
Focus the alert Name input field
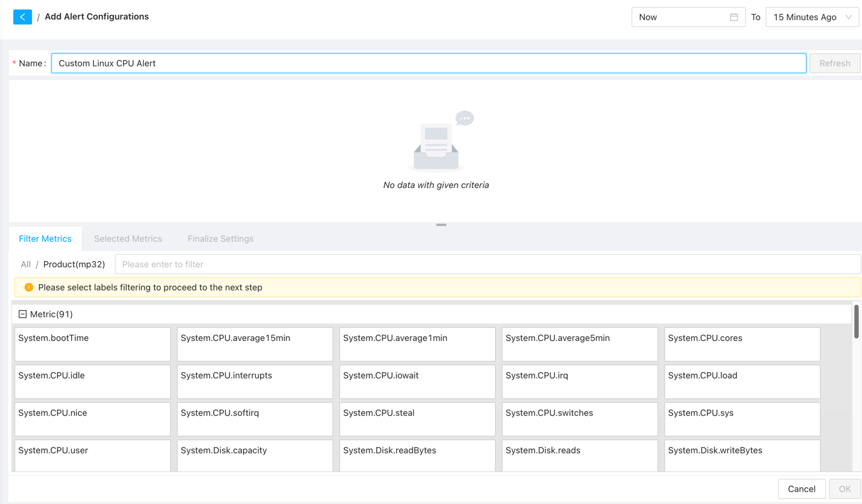[x=428, y=63]
